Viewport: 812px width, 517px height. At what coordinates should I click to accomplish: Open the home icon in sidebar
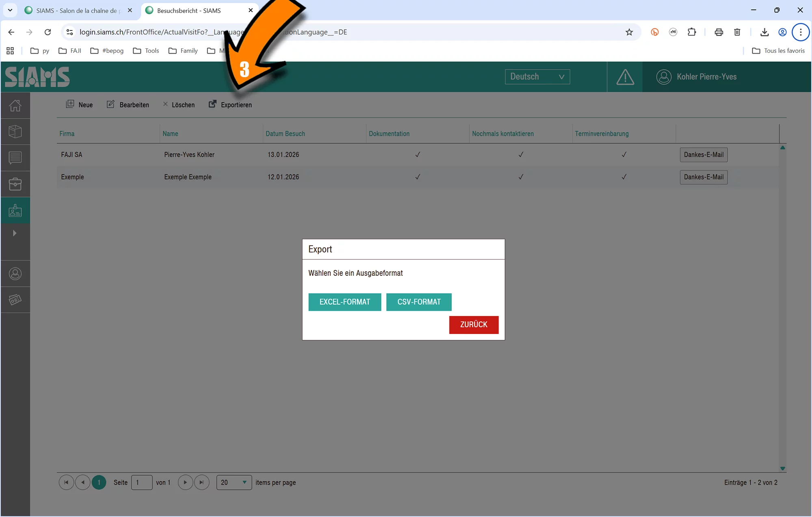point(15,106)
